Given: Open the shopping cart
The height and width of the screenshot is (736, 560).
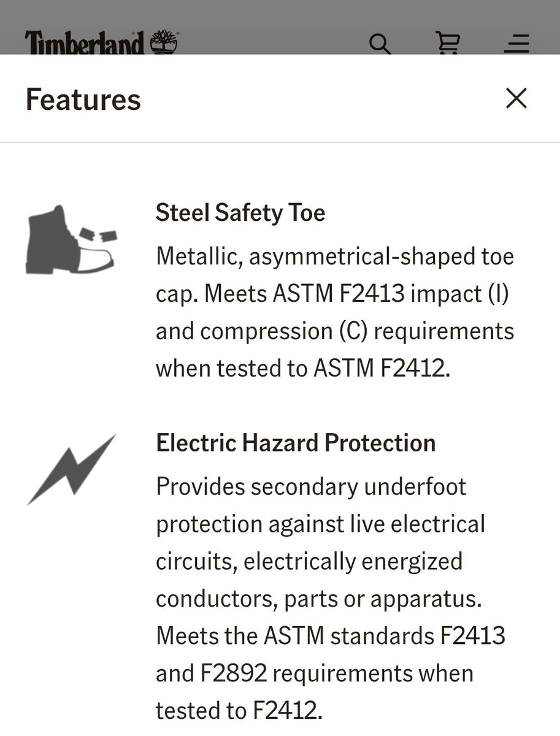Looking at the screenshot, I should (447, 44).
